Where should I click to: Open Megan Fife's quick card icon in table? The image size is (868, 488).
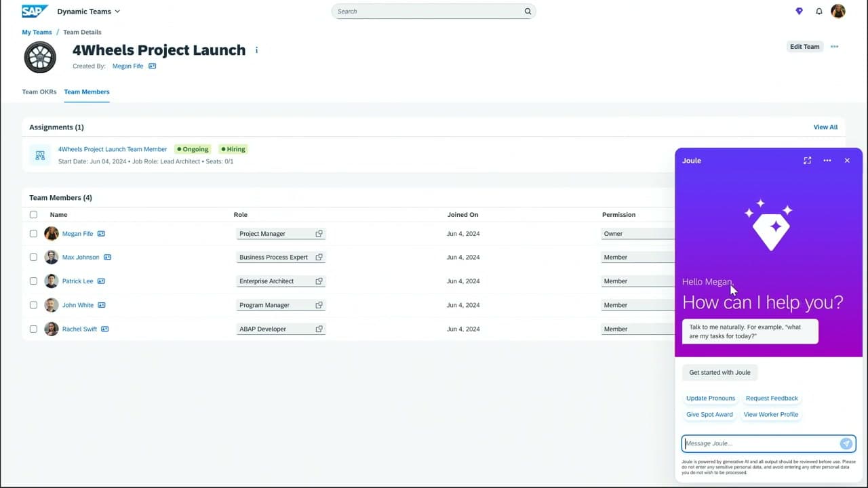click(101, 234)
